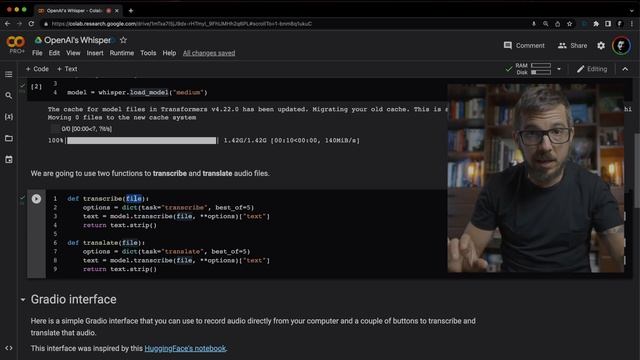The width and height of the screenshot is (640, 360).
Task: Click the load_model code line in cell 2
Action: pos(137,93)
